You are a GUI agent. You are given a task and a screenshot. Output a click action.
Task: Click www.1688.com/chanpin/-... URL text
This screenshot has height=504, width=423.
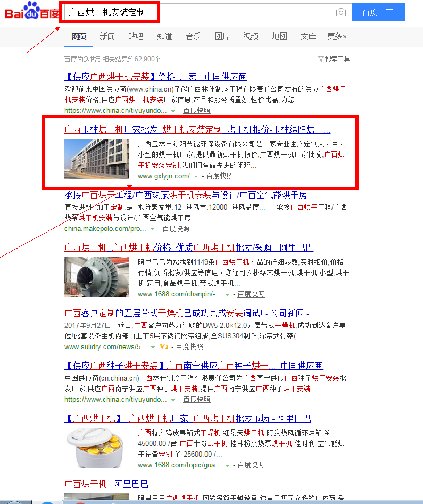pos(179,294)
